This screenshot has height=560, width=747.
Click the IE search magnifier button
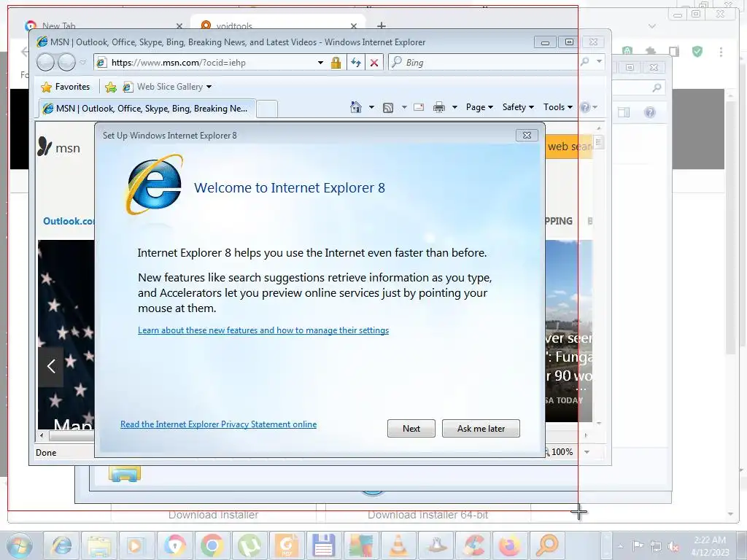tap(585, 61)
